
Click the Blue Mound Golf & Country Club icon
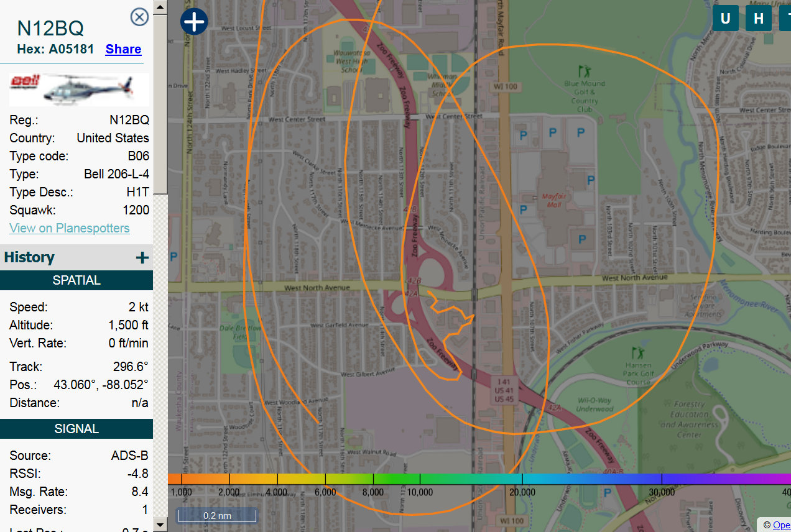583,70
